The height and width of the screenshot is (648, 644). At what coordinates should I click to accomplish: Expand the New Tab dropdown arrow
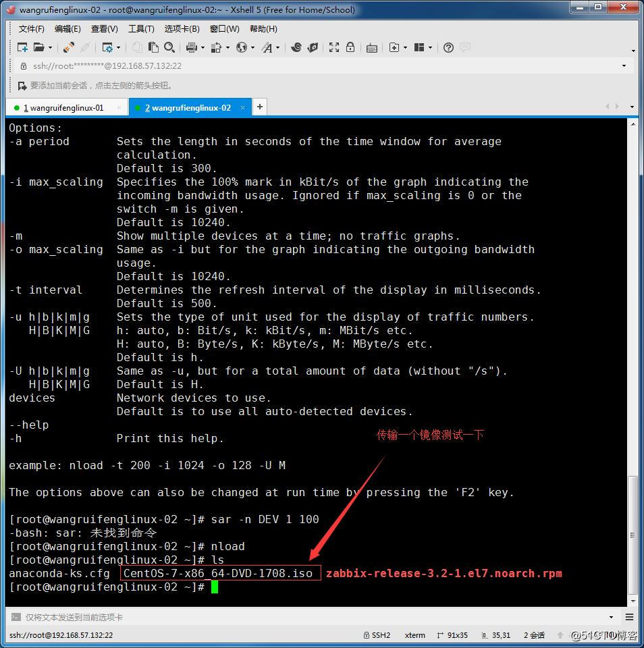[x=405, y=48]
